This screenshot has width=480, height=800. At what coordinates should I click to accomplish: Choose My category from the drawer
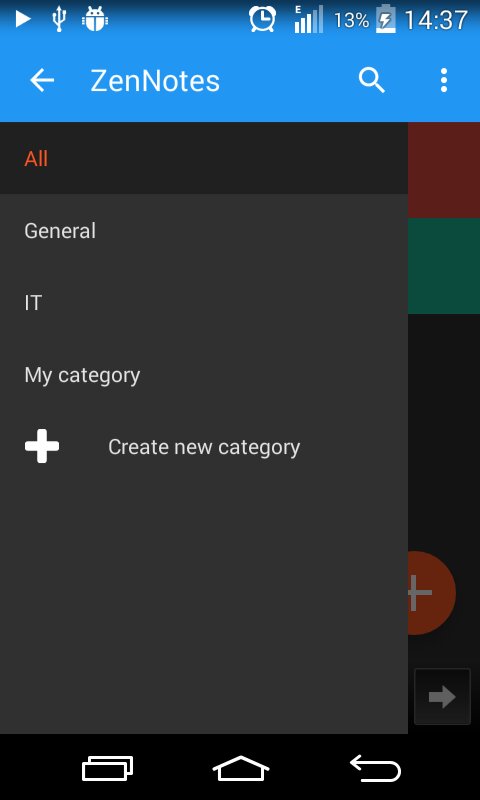tap(204, 375)
